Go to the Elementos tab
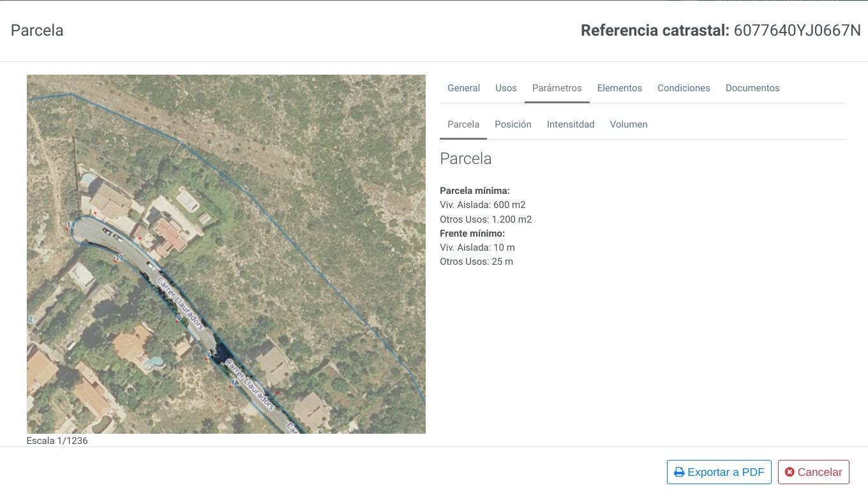The height and width of the screenshot is (495, 868). coord(620,88)
